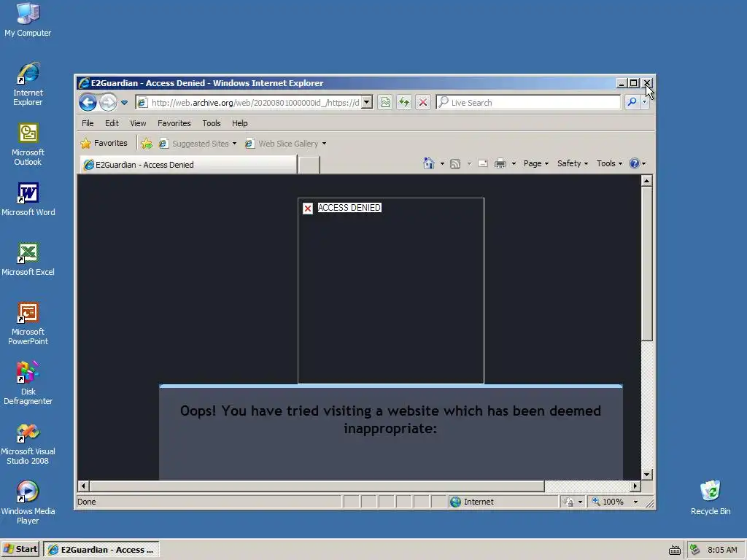Select the Recycle Bin desktop icon
Viewport: 747px width, 560px height.
(x=711, y=498)
